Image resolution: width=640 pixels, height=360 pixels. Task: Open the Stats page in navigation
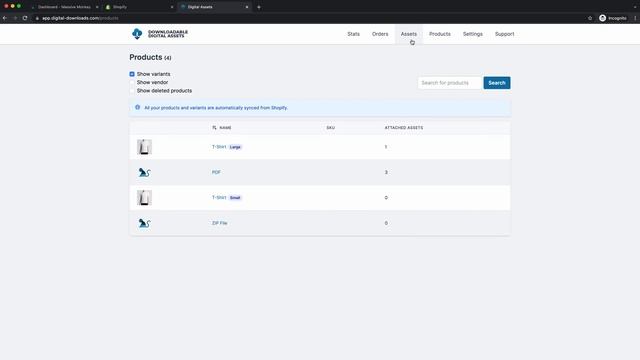coord(353,34)
